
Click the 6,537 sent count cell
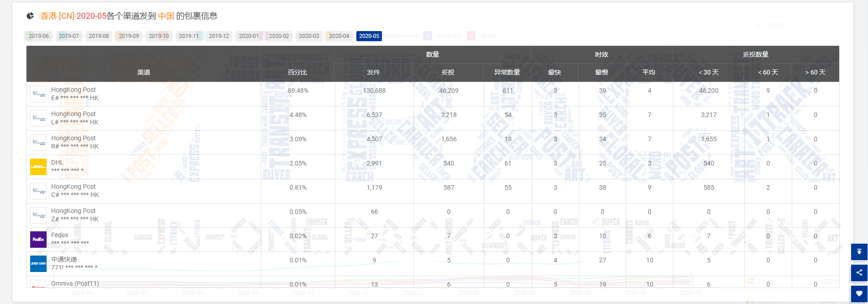[x=374, y=115]
